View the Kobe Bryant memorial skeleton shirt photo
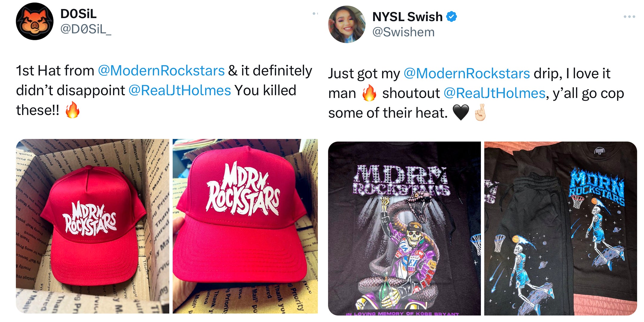This screenshot has height=322, width=644. coord(404,228)
